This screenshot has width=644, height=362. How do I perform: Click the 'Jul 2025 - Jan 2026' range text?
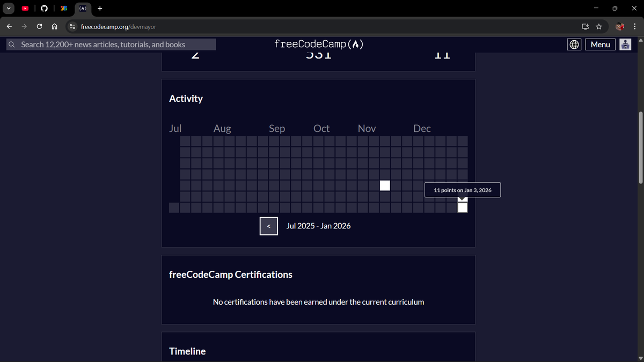(318, 226)
